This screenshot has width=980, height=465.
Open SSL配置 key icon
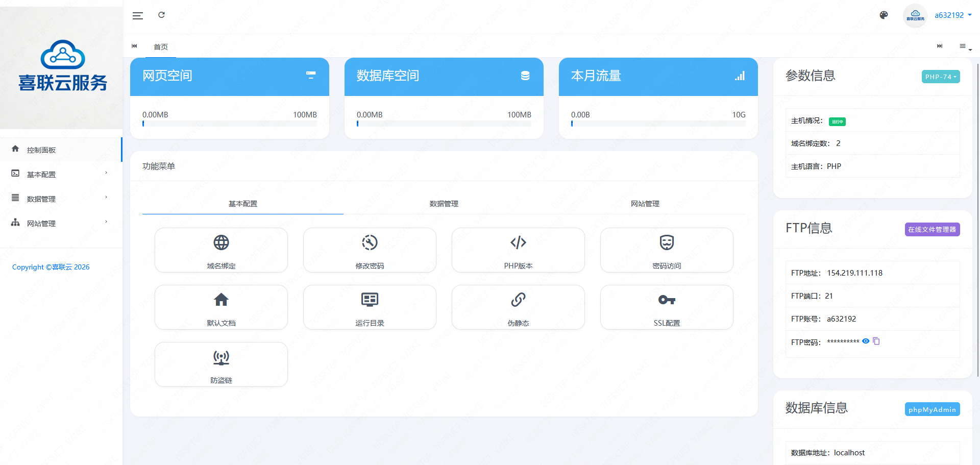667,300
